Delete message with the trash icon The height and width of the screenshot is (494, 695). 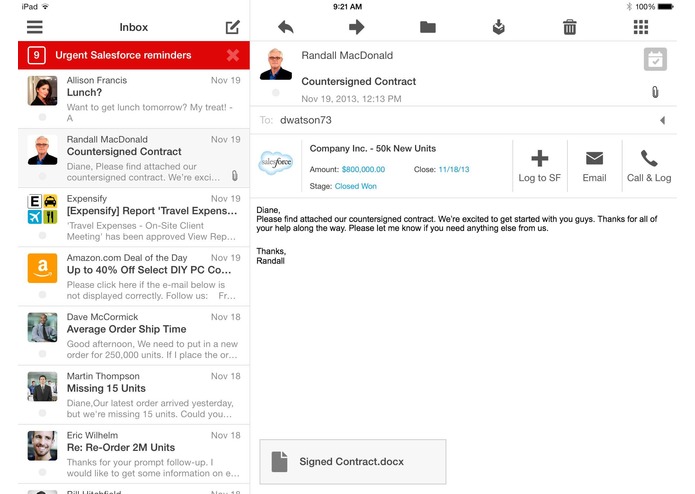click(x=570, y=27)
